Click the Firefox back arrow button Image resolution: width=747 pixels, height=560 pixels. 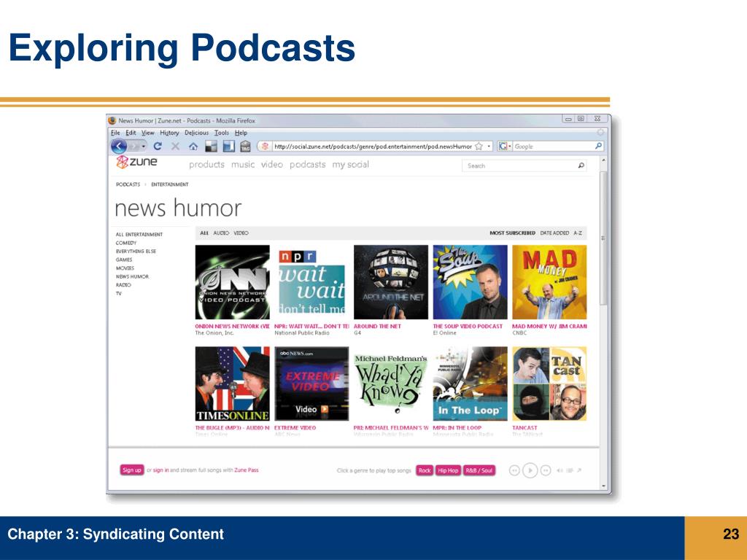coord(119,146)
